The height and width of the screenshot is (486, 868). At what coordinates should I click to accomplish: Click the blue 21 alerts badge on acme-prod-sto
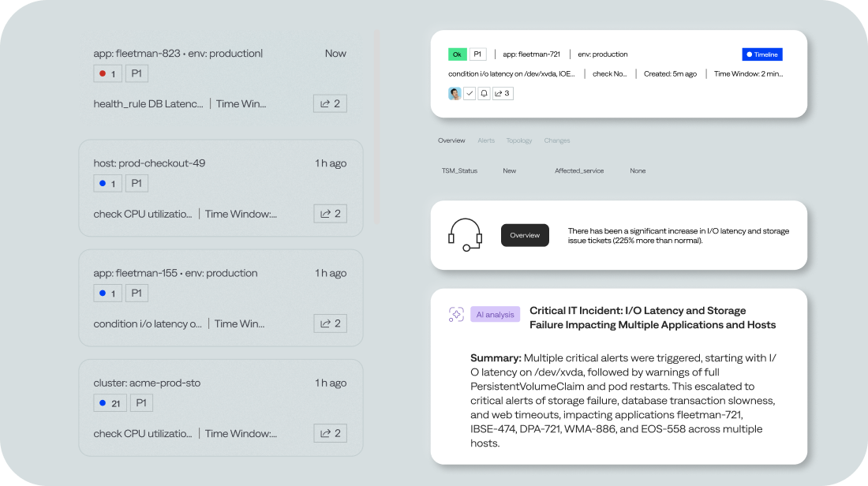[x=109, y=403]
